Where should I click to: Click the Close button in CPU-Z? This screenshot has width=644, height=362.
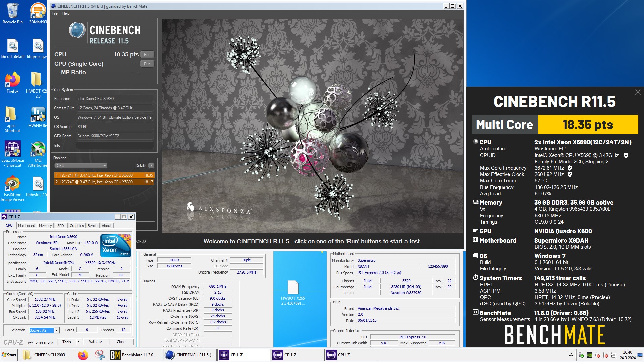click(x=121, y=342)
